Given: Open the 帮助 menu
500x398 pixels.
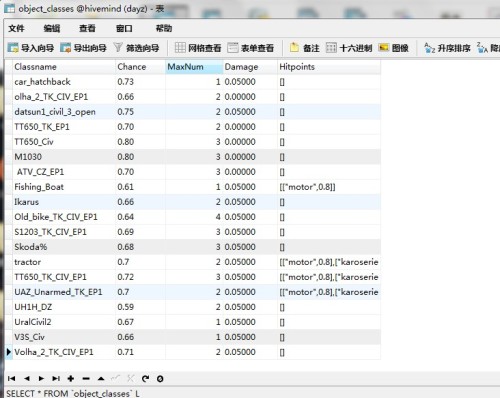Looking at the screenshot, I should [x=164, y=29].
